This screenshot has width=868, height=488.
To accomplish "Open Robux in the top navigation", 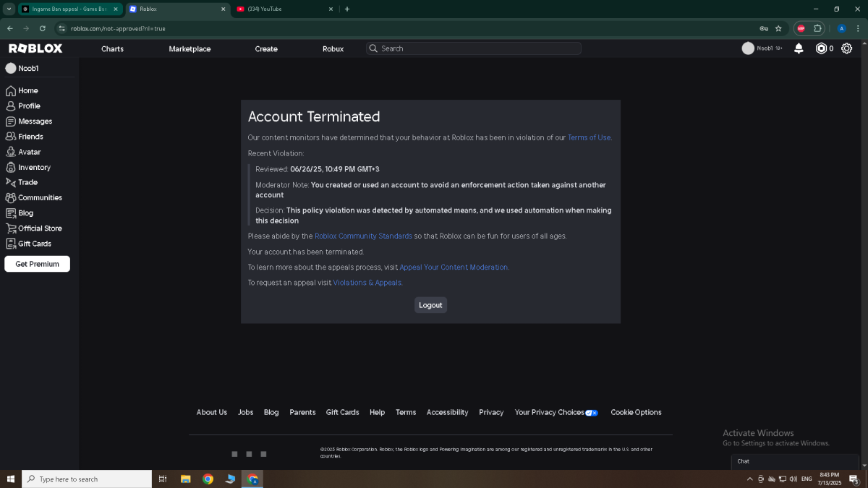I will point(333,48).
